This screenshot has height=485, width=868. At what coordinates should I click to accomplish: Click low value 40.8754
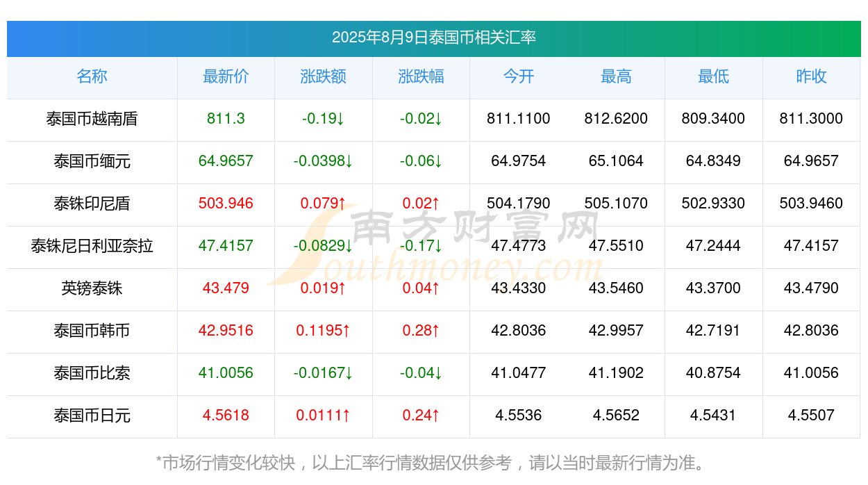click(714, 373)
